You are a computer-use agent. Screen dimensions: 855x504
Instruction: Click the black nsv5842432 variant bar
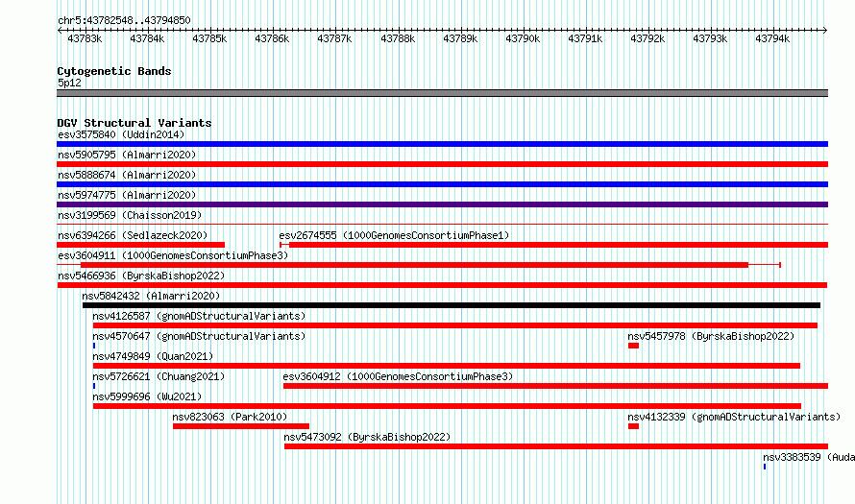[452, 305]
